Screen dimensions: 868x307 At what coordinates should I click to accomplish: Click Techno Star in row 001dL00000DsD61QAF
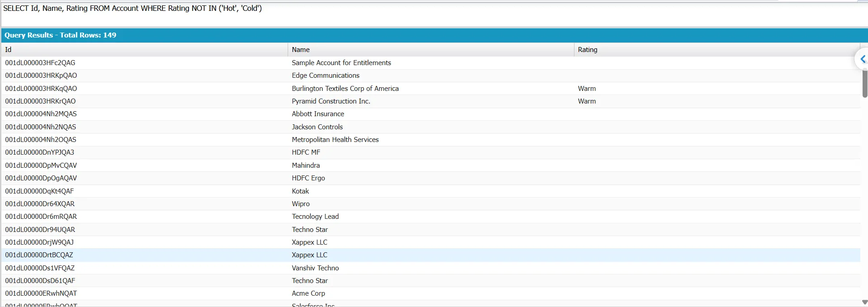pos(310,281)
